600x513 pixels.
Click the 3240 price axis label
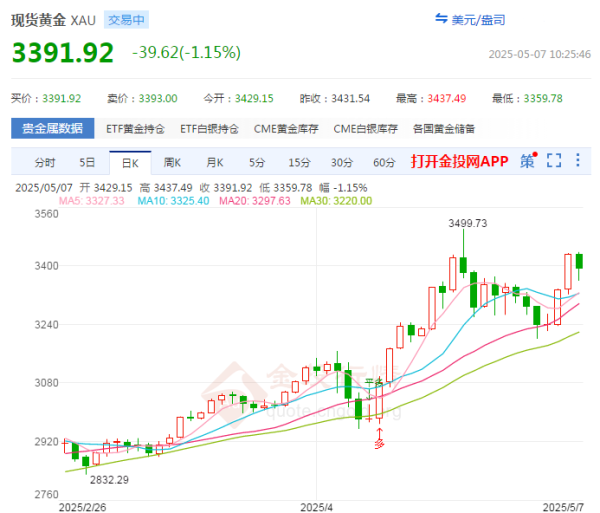coord(47,325)
